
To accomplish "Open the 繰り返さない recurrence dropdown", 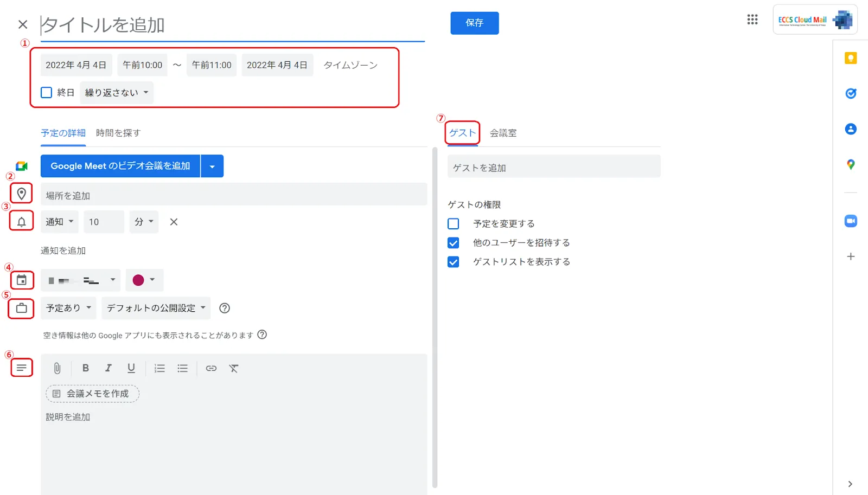I will 116,92.
